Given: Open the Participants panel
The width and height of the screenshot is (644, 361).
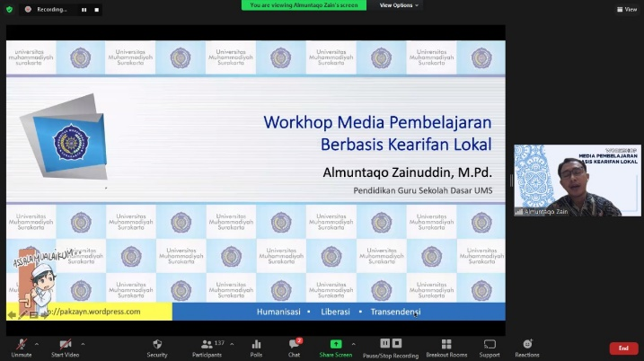Looking at the screenshot, I should pyautogui.click(x=207, y=348).
